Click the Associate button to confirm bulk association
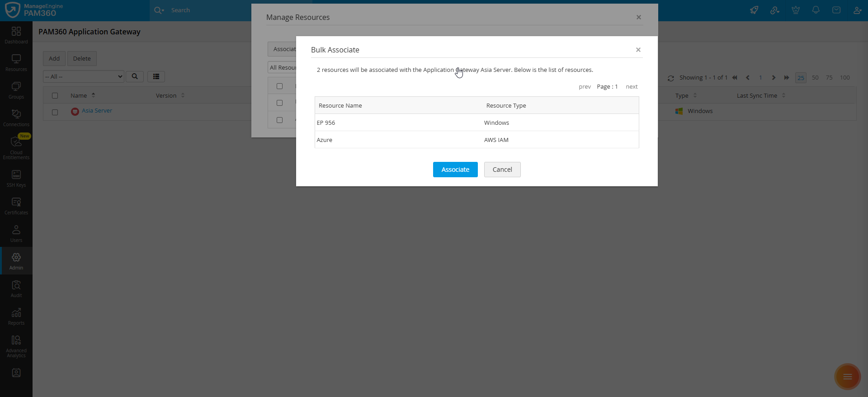The height and width of the screenshot is (397, 868). [455, 170]
